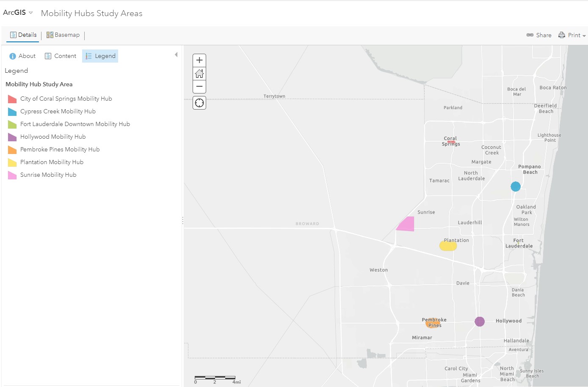Screen dimensions: 588x387
Task: Open the Basemap gallery
Action: 63,35
